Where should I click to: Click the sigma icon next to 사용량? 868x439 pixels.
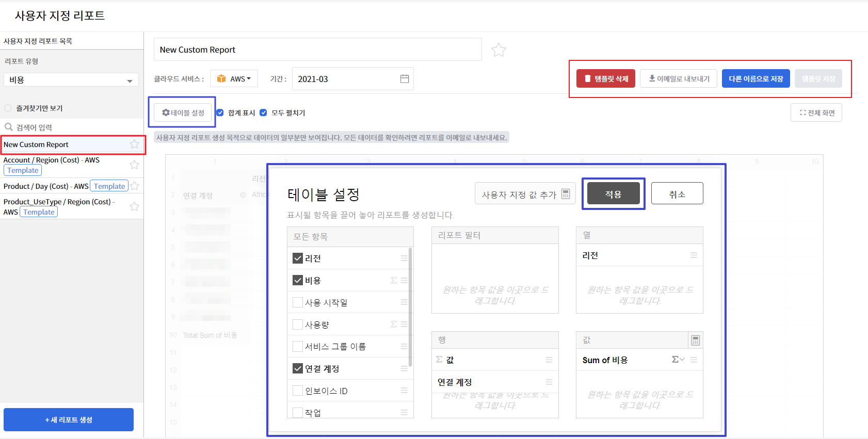point(394,324)
